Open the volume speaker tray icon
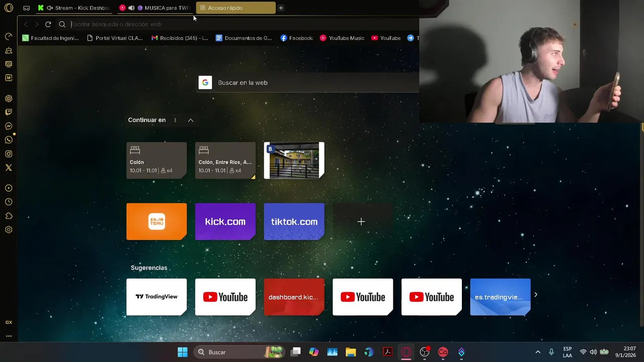Viewport: 644px width, 362px height. (x=593, y=352)
